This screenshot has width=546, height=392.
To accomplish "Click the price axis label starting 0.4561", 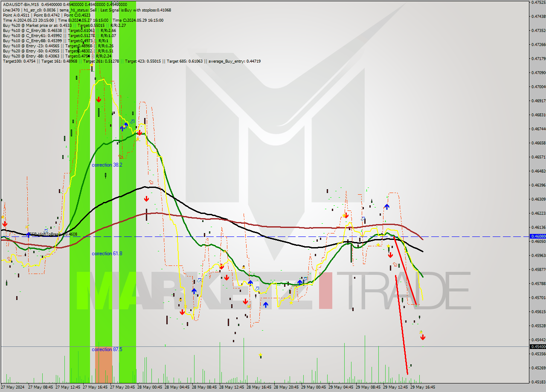I will (x=538, y=311).
